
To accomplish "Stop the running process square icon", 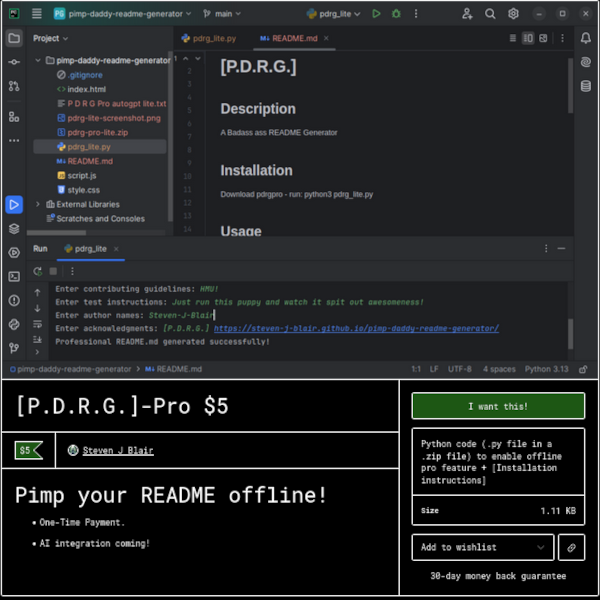I will coord(53,271).
